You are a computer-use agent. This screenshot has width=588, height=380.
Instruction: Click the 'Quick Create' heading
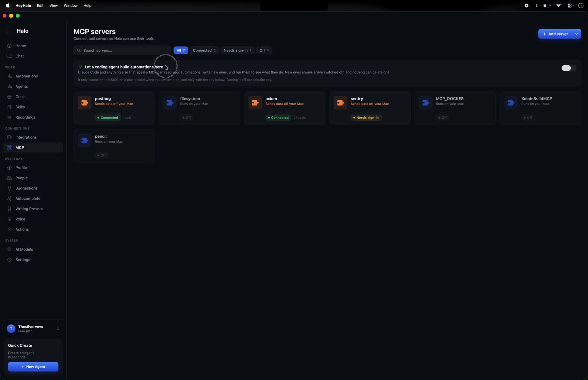(20, 345)
